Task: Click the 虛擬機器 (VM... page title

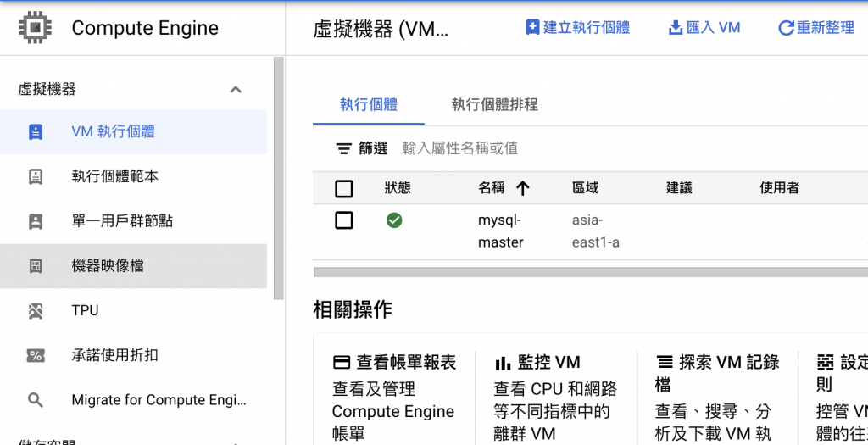Action: coord(381,29)
